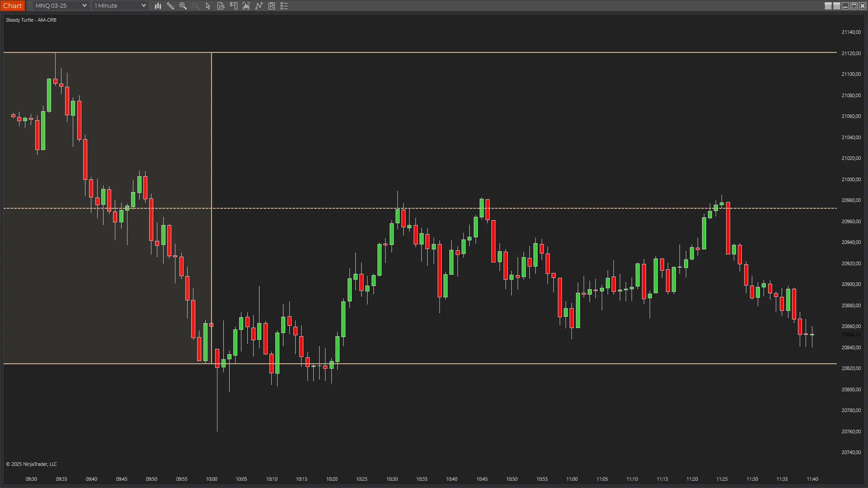The image size is (868, 488).
Task: Open the chart Properties list icon
Action: 284,6
